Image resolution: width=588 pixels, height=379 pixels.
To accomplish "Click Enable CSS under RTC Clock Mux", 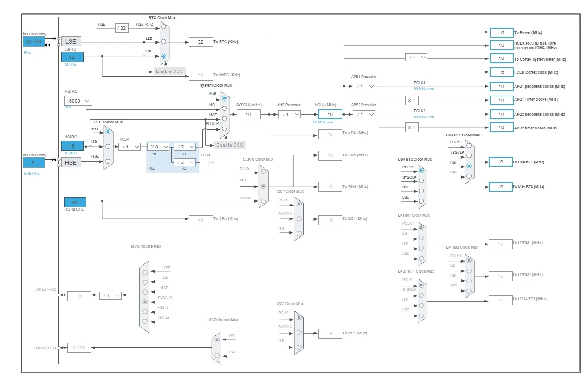I will pyautogui.click(x=169, y=71).
